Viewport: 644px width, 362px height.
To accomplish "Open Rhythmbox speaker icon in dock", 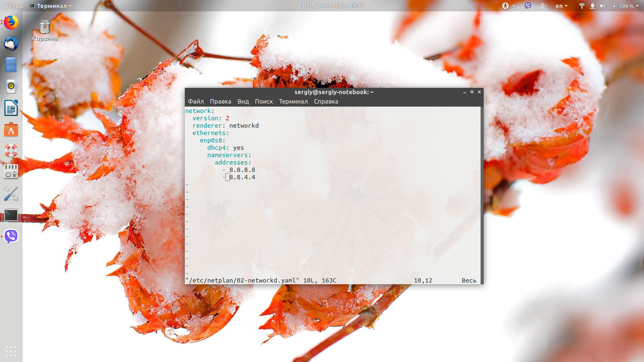I will tap(11, 86).
